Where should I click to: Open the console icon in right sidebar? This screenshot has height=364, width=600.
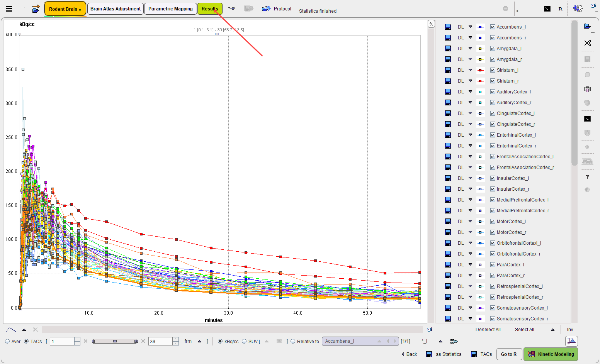587,119
